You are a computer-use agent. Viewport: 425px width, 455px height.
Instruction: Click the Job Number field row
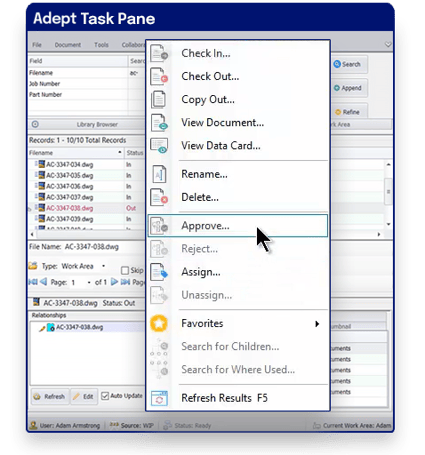coord(87,84)
